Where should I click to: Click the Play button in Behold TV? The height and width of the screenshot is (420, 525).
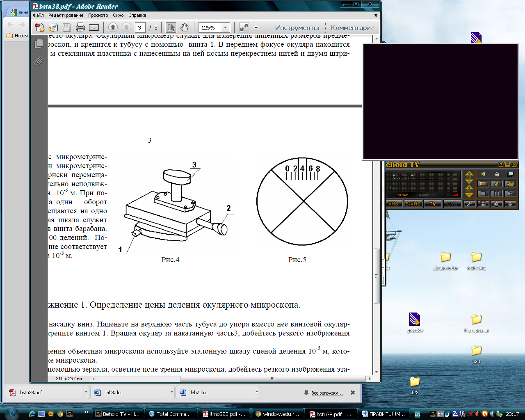510,194
